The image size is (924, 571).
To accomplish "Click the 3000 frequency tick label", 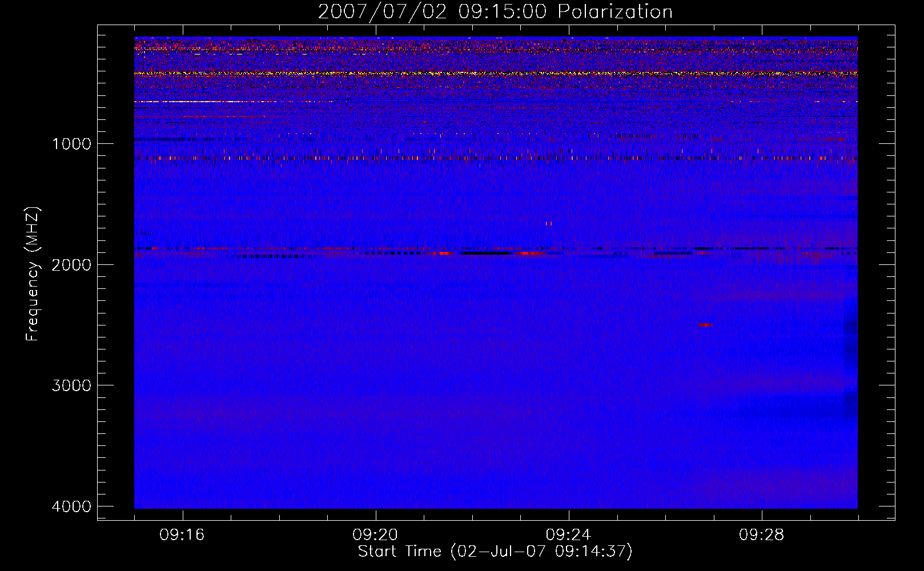I will pos(71,385).
